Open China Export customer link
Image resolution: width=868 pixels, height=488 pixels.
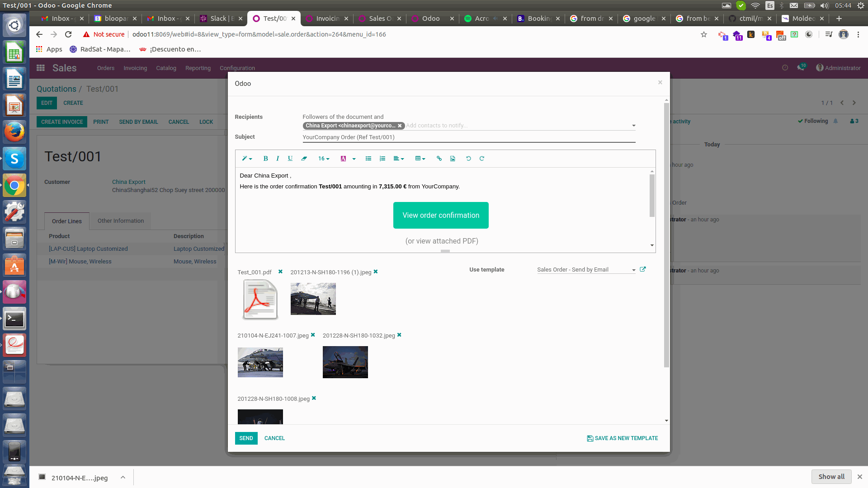click(129, 182)
